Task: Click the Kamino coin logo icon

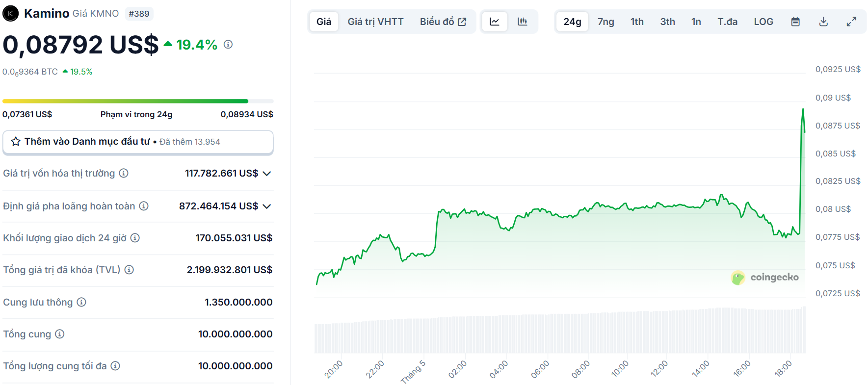Action: 10,13
